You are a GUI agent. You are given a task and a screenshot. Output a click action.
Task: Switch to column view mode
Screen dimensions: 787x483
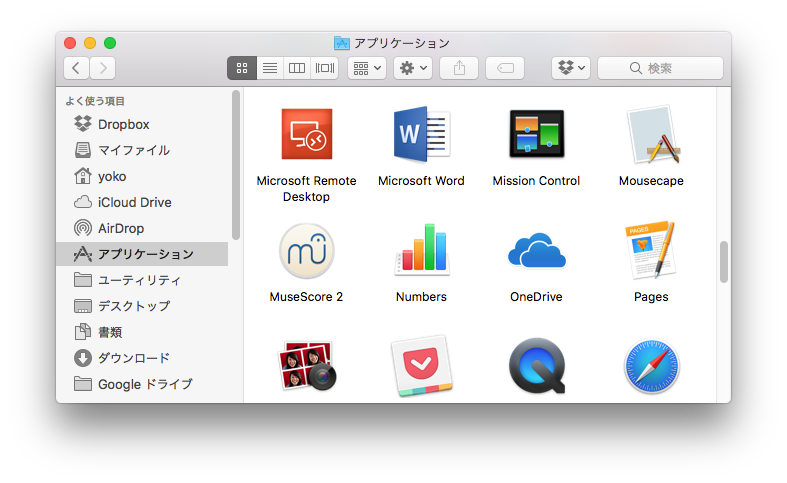point(297,68)
